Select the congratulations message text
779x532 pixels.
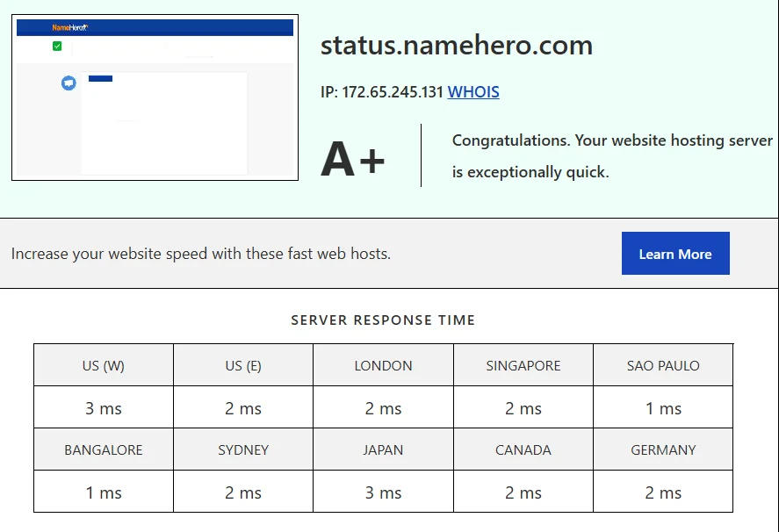tap(611, 155)
